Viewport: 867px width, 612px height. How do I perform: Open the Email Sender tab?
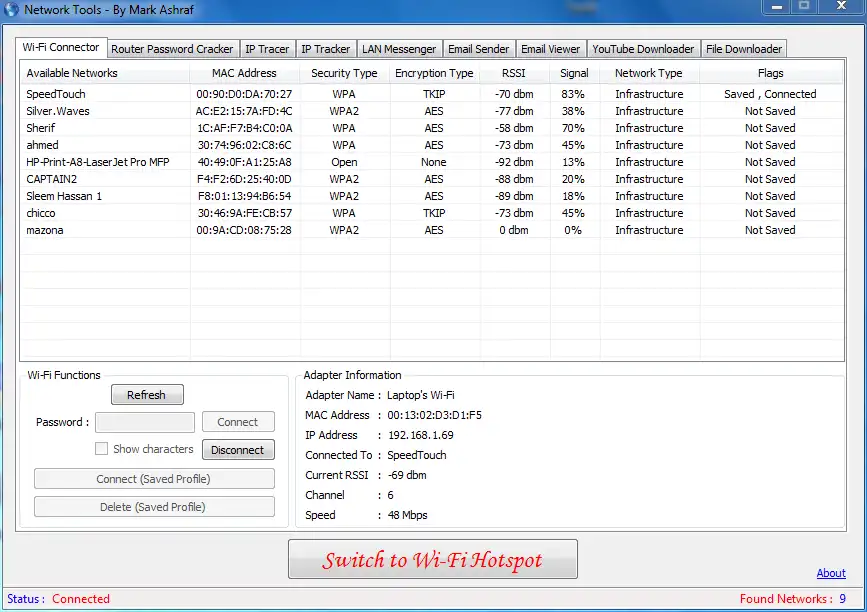tap(478, 49)
